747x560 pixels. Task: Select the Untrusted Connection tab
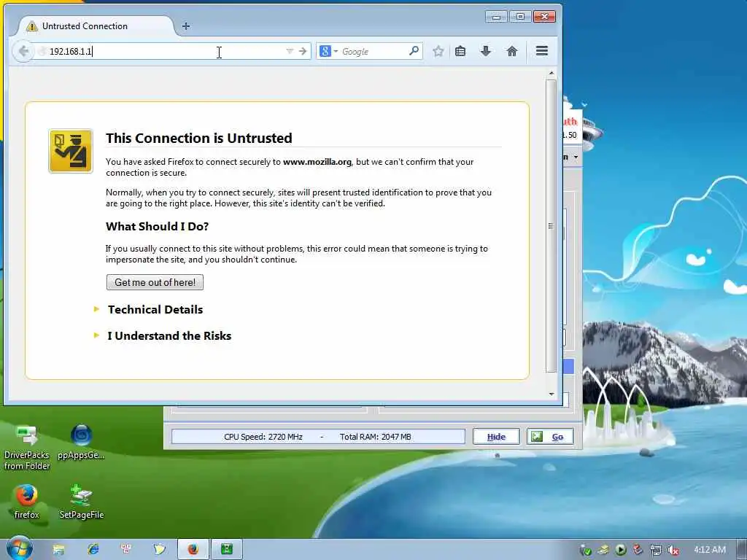coord(94,26)
